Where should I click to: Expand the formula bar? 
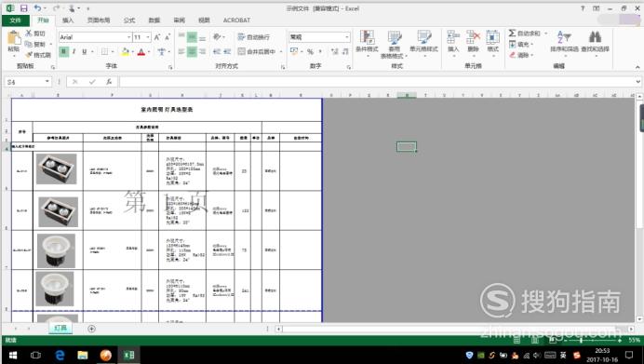coord(637,82)
